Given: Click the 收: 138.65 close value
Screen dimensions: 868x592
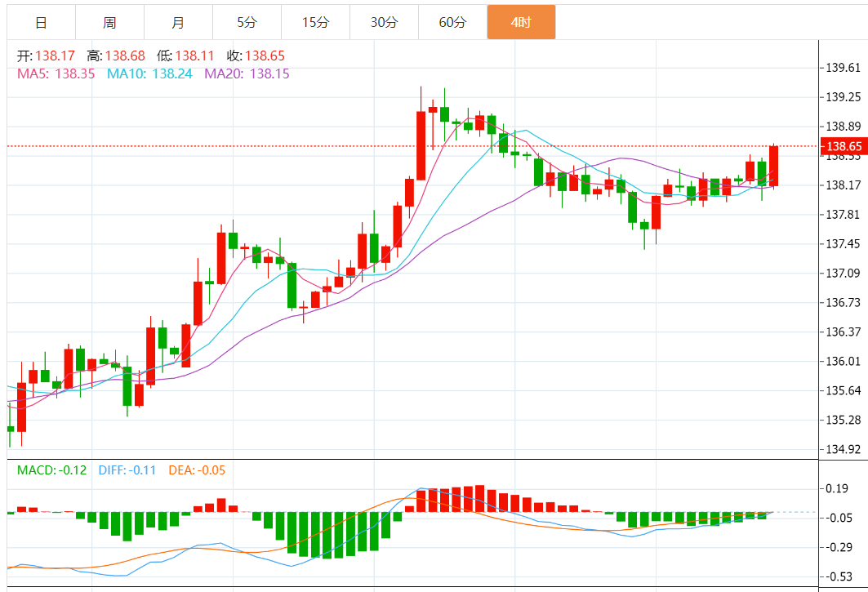Looking at the screenshot, I should [256, 56].
